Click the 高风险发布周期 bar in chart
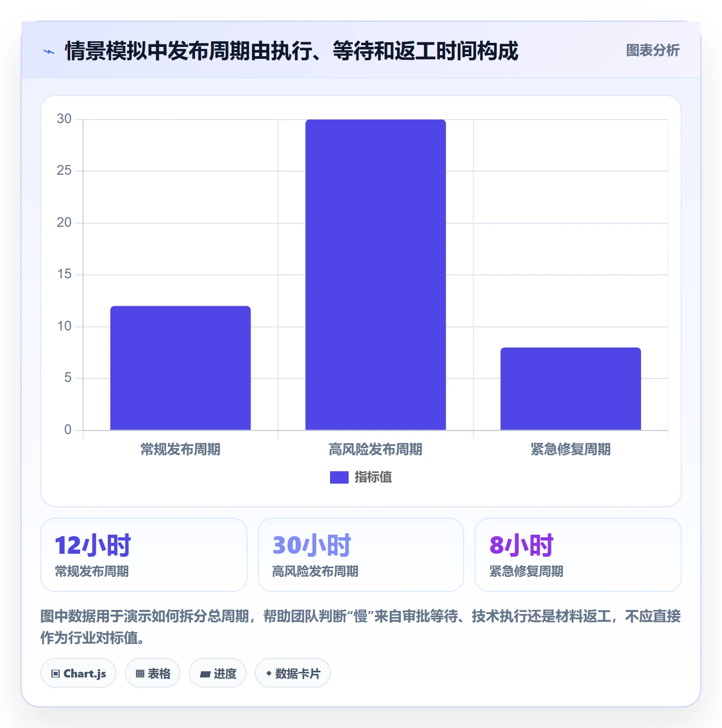 (375, 275)
